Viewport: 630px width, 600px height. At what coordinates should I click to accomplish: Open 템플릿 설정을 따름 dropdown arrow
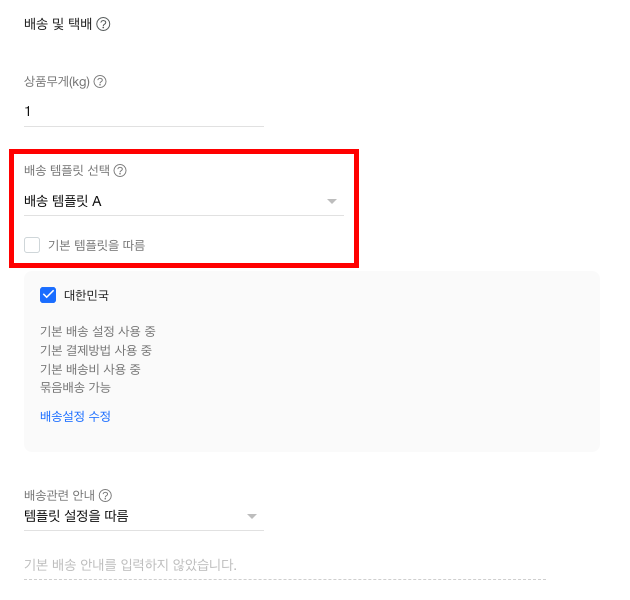pos(252,517)
